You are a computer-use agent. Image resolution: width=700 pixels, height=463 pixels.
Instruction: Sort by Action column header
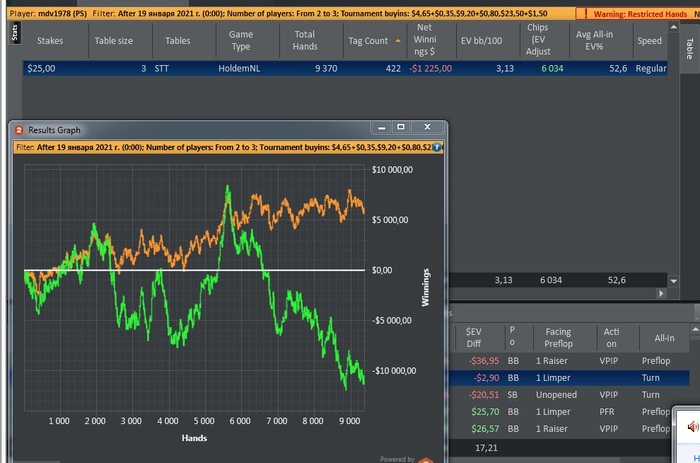pos(611,338)
